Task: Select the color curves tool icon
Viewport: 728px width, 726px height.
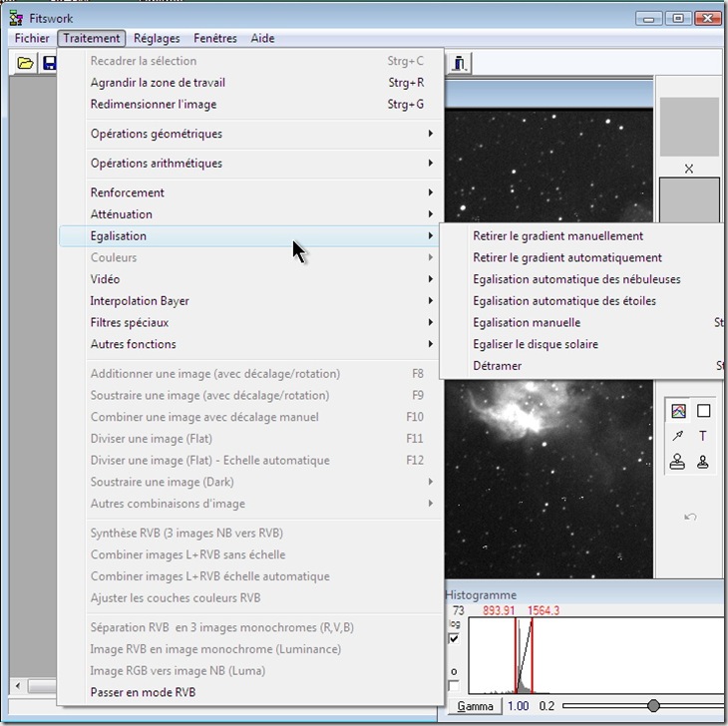Action: [x=678, y=411]
